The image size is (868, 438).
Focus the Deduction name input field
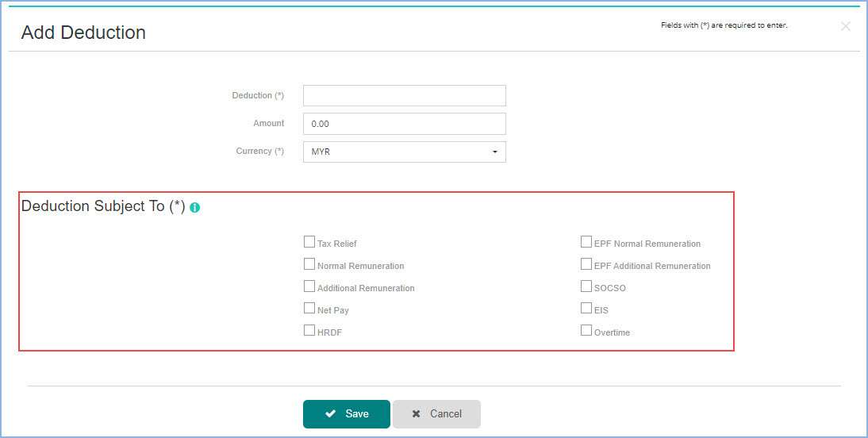405,95
